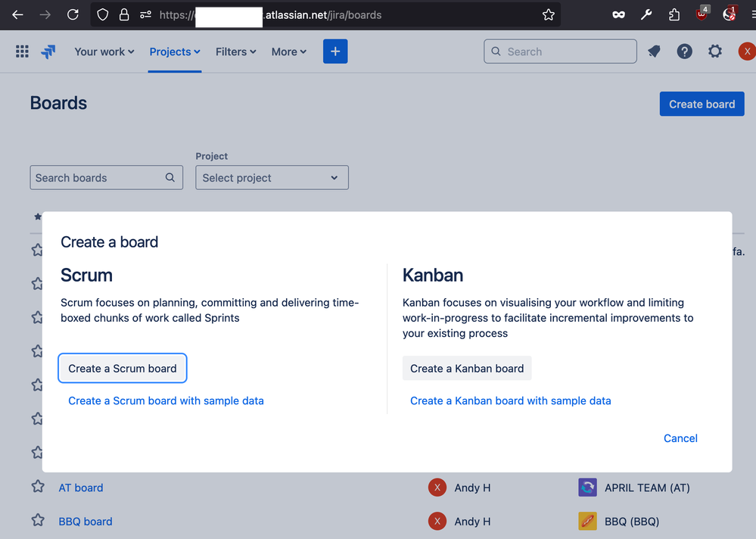Click the padlock site security icon
The image size is (756, 539).
124,15
